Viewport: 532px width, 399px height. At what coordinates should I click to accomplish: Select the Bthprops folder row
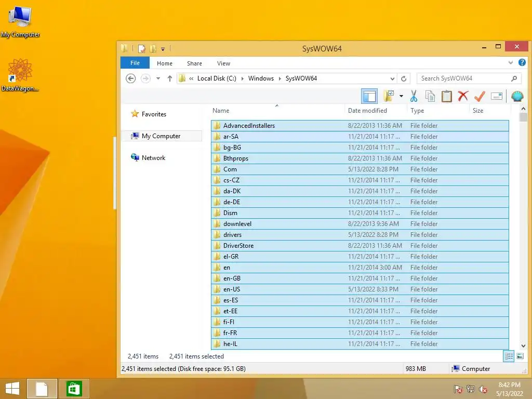click(x=360, y=158)
